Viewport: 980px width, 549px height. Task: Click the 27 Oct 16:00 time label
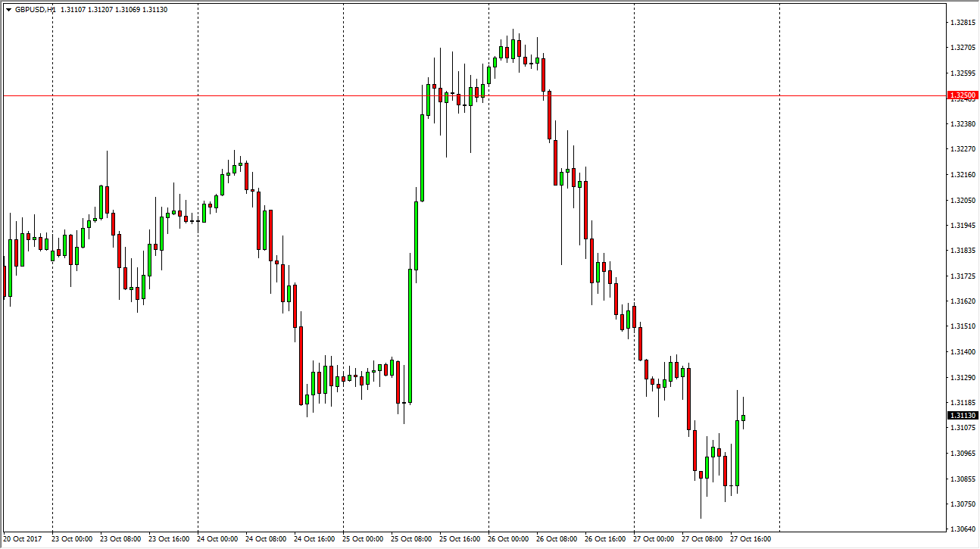click(751, 539)
